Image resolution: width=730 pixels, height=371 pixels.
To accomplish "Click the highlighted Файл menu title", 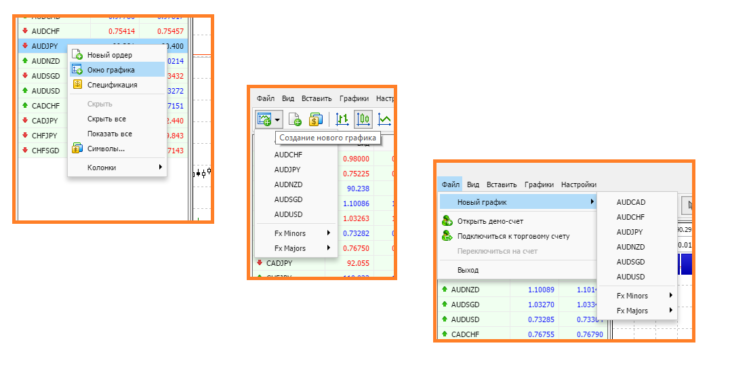I will (450, 184).
